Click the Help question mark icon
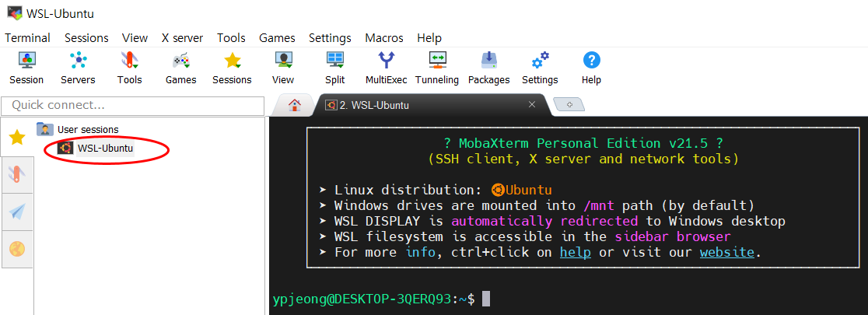 [591, 68]
